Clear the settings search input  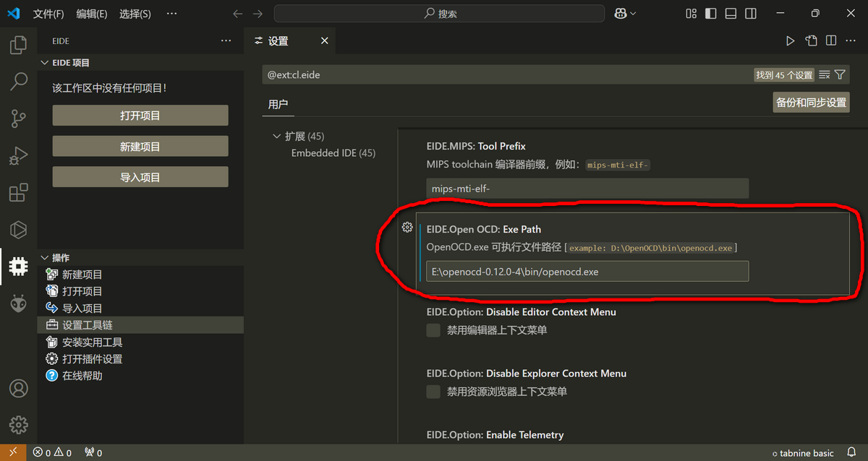click(x=824, y=74)
